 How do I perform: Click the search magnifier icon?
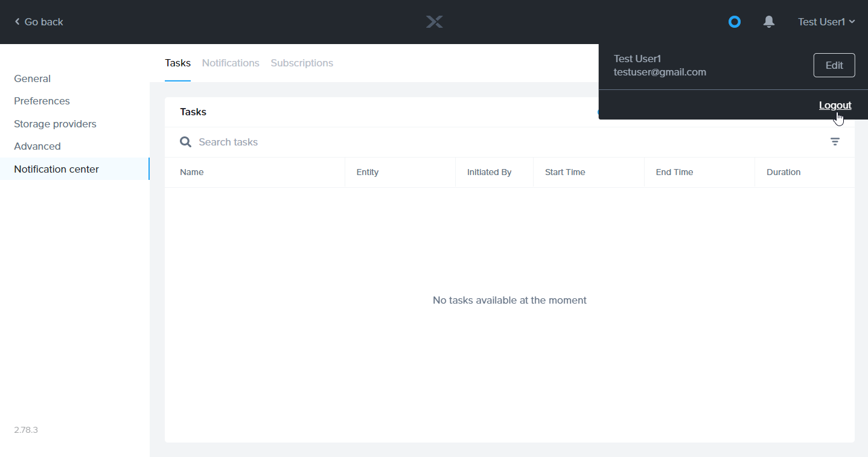tap(185, 142)
